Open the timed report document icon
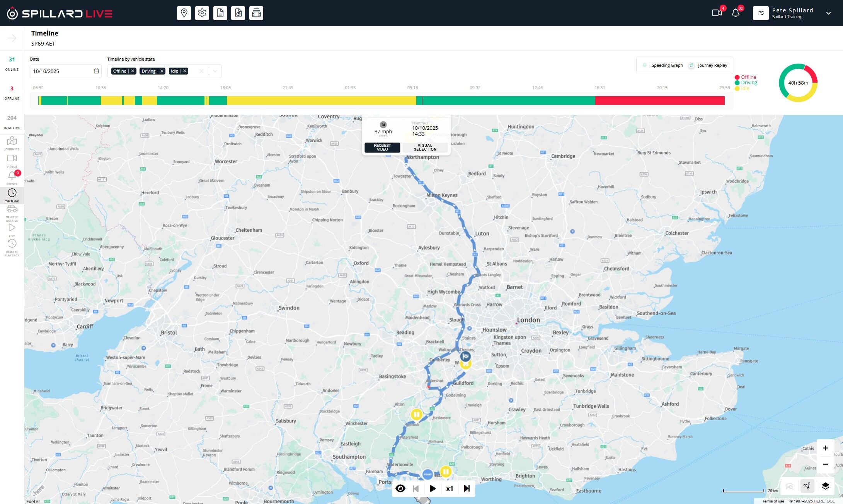Viewport: 843px width, 504px height. (238, 13)
